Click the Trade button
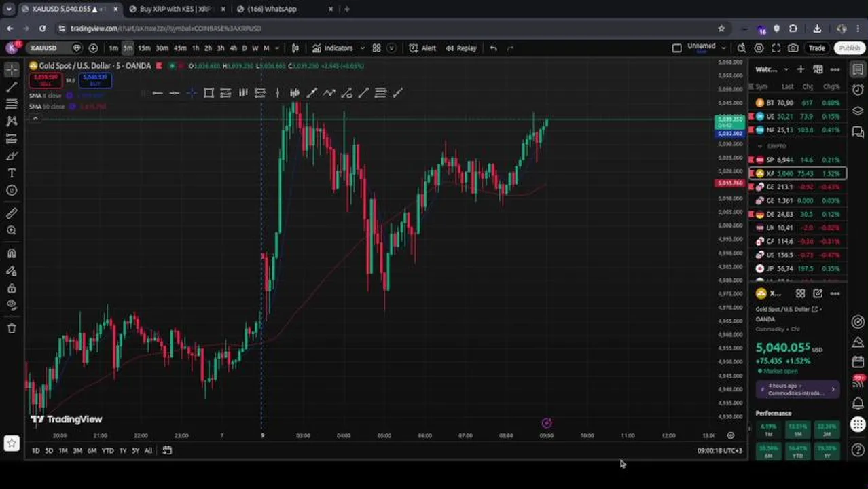This screenshot has height=489, width=868. tap(816, 48)
